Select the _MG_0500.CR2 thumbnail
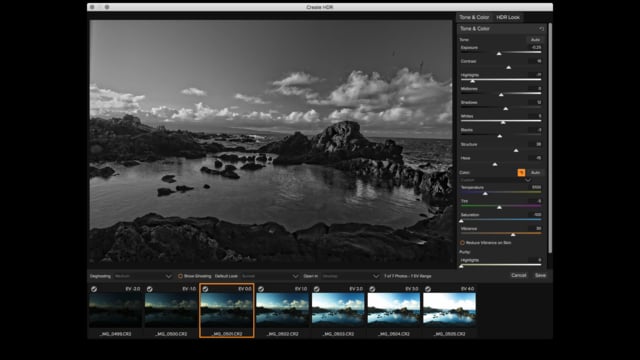This screenshot has height=360, width=640. tap(171, 311)
